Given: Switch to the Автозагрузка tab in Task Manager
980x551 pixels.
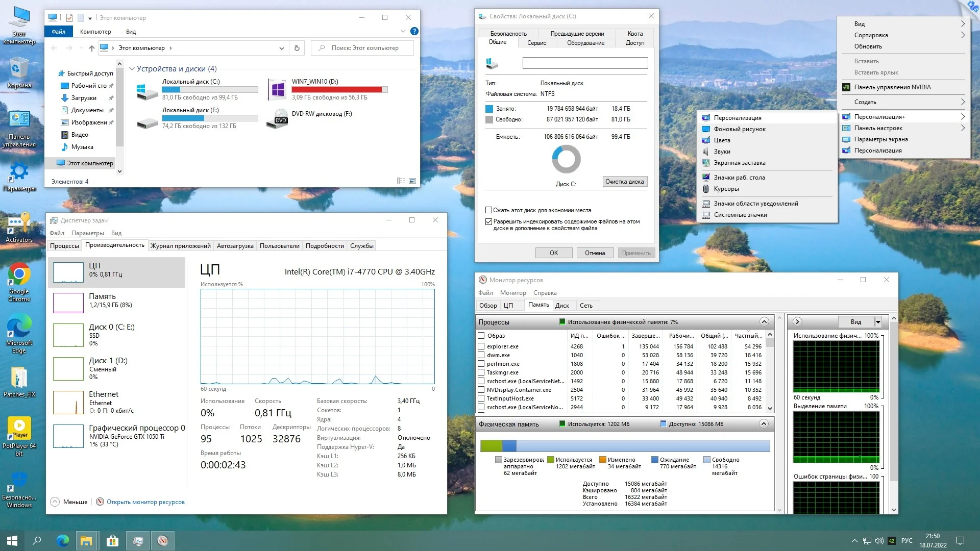Looking at the screenshot, I should click(x=235, y=246).
